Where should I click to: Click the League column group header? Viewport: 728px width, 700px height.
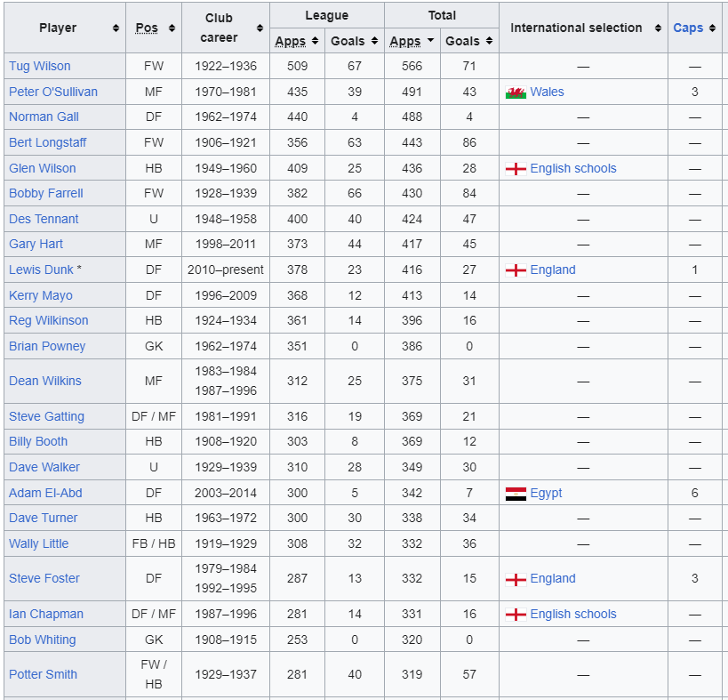(x=327, y=15)
